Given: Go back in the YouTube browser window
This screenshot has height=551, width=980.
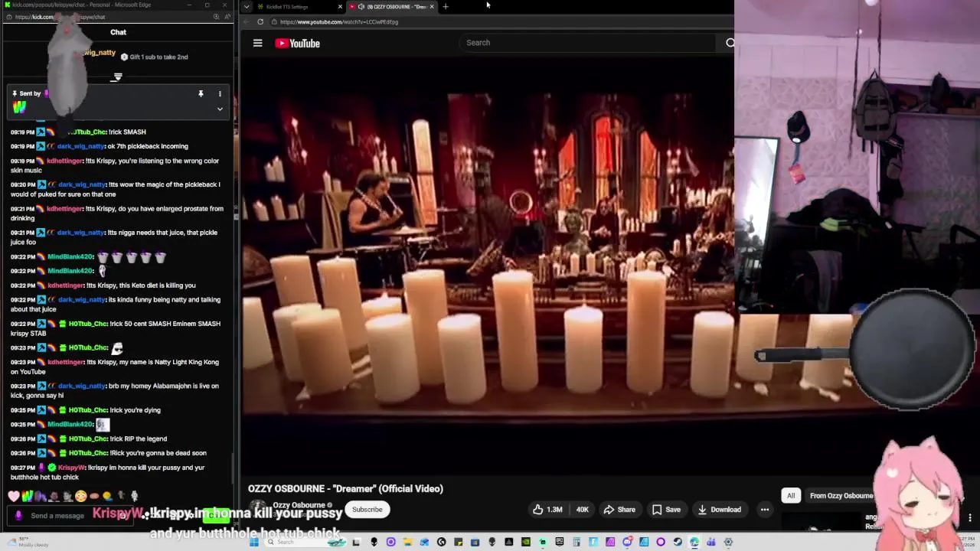Looking at the screenshot, I should [247, 22].
